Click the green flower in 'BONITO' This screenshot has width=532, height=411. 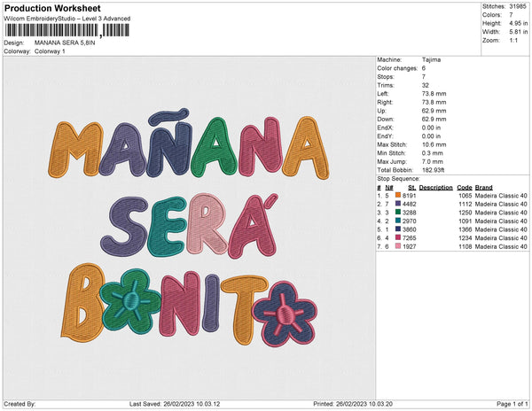point(131,301)
